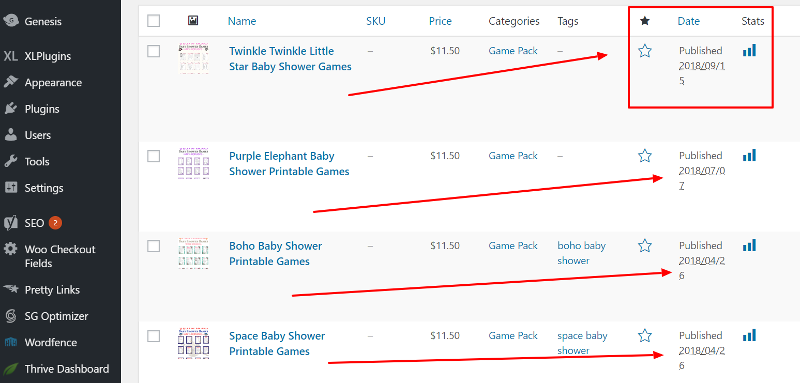The width and height of the screenshot is (800, 383).
Task: Toggle featured star for Purple Elephant product
Action: click(645, 156)
